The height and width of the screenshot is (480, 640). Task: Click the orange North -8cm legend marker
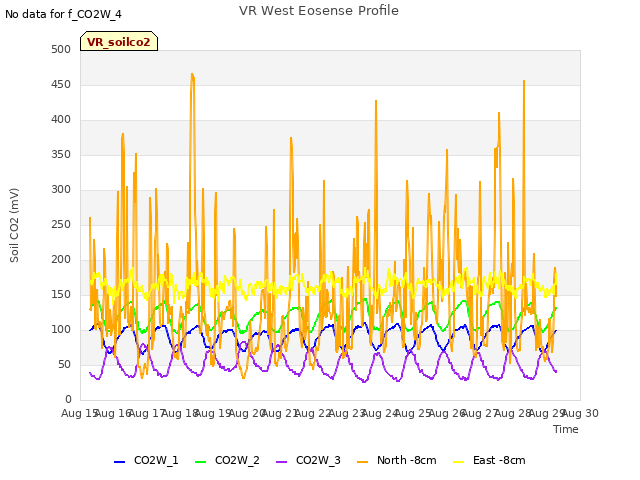[x=362, y=462]
